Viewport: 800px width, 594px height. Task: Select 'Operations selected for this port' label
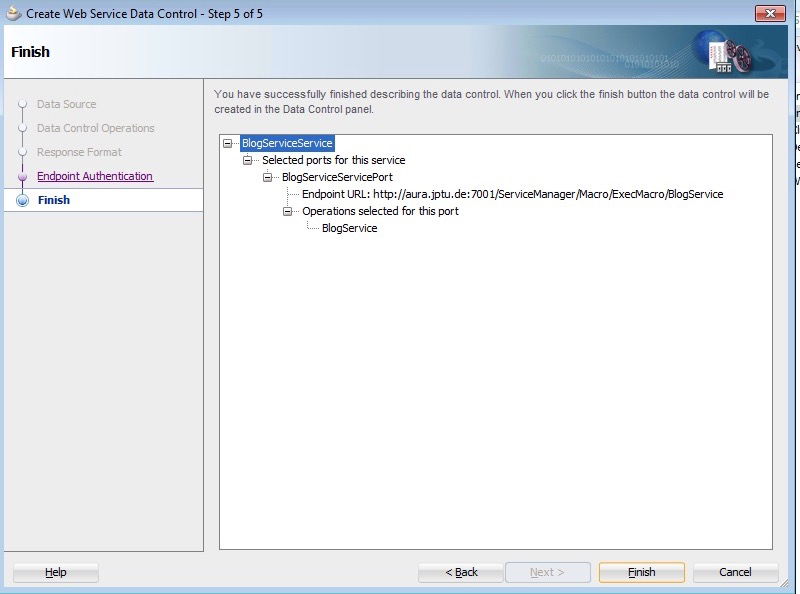pos(380,211)
